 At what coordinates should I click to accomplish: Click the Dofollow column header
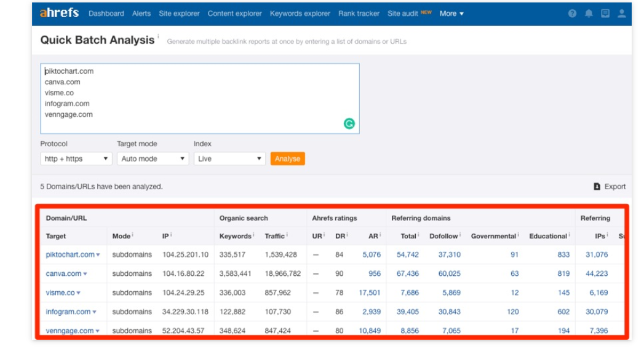443,236
